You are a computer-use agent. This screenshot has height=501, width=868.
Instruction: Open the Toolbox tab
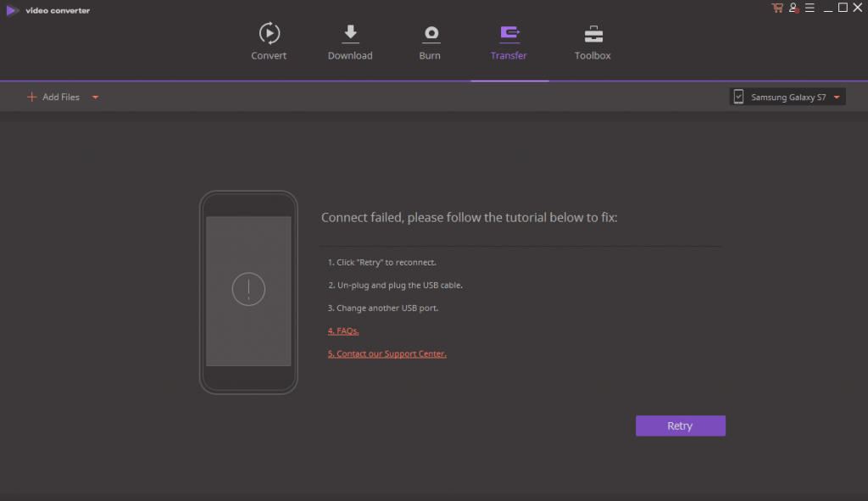tap(593, 42)
